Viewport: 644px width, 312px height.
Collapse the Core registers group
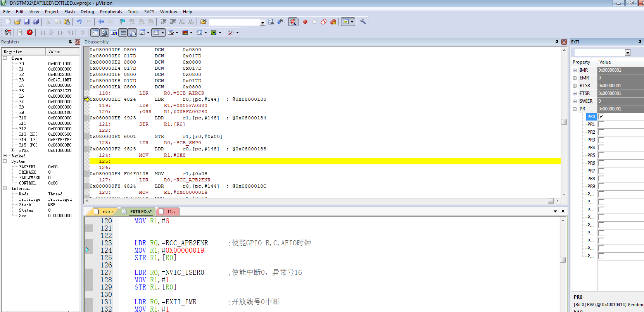5,58
